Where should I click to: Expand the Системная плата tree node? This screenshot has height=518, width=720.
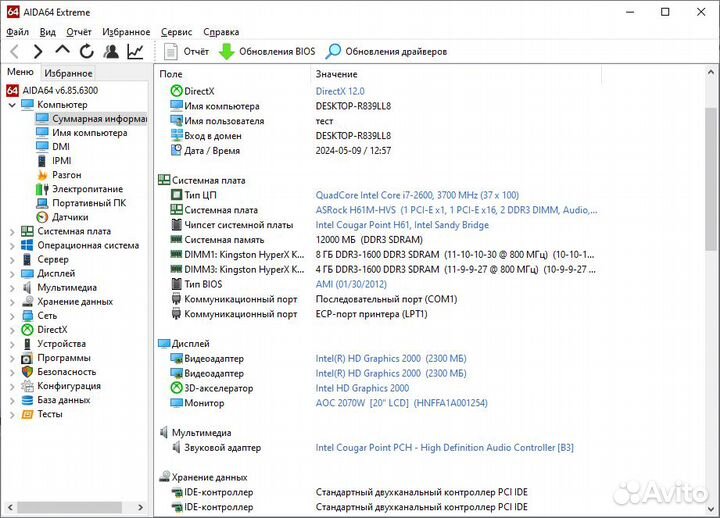pyautogui.click(x=12, y=231)
